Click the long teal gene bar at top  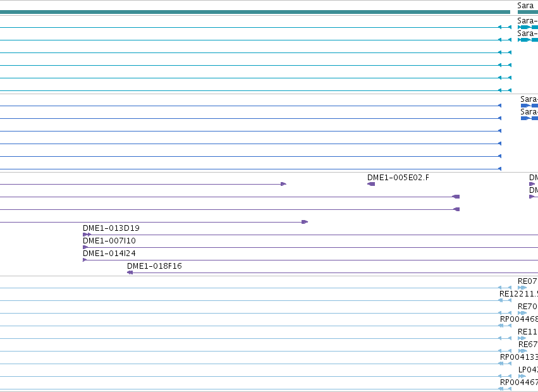point(255,12)
